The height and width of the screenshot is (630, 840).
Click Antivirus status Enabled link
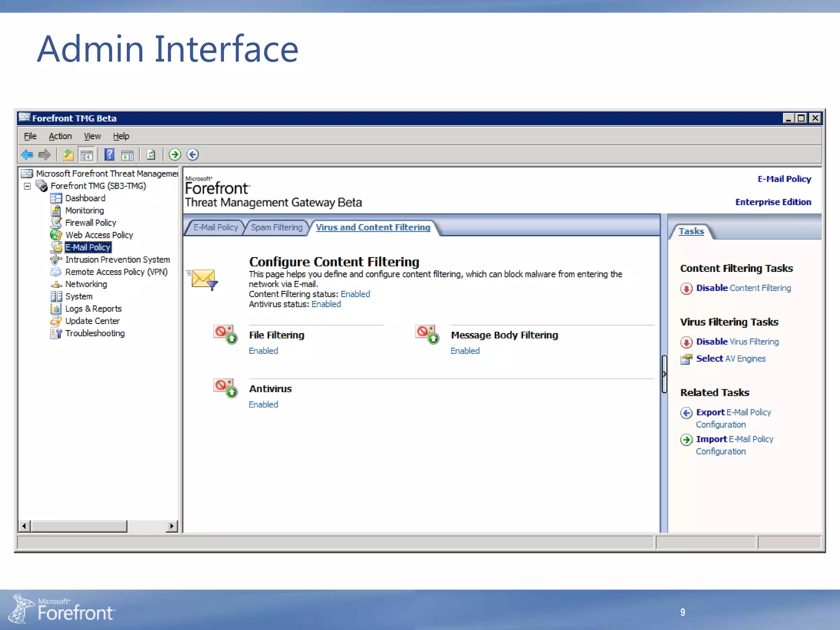(326, 304)
